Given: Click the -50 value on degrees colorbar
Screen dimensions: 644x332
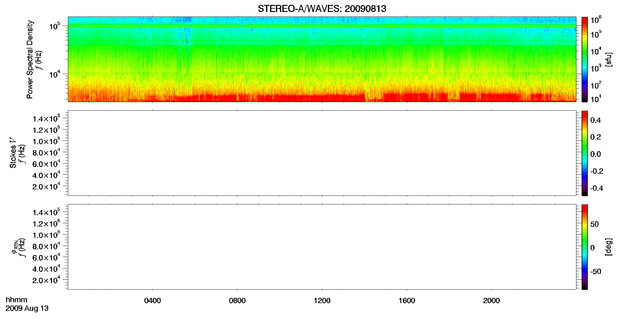Looking at the screenshot, I should tap(596, 272).
